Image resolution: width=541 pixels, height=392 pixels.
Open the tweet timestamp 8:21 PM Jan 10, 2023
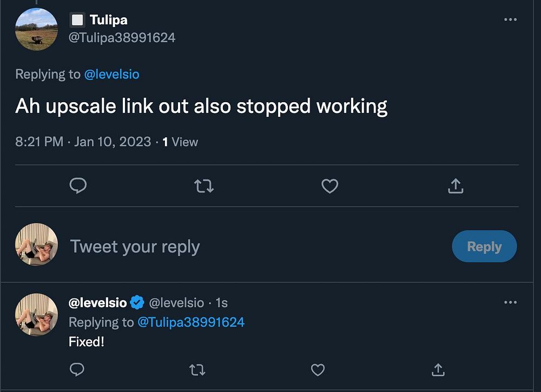(83, 142)
